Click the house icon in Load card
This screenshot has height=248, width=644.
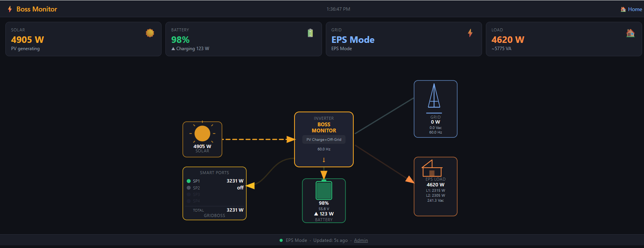(630, 33)
